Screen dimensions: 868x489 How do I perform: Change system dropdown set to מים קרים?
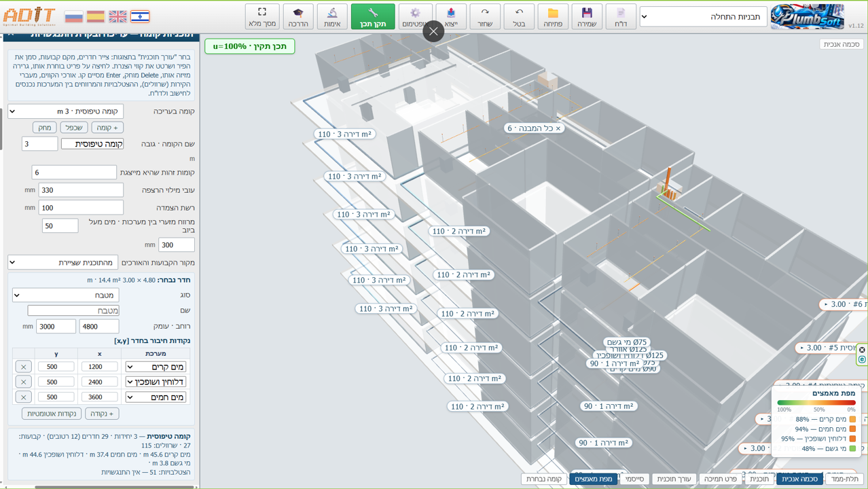click(156, 367)
